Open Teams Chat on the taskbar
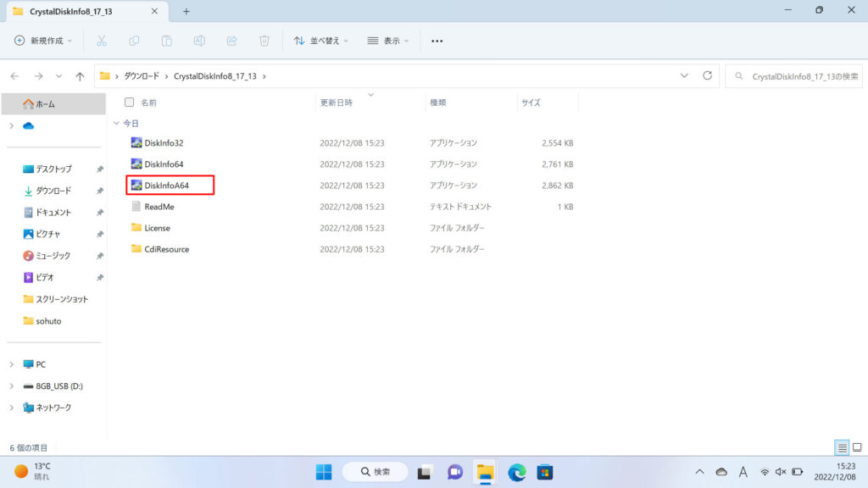 click(455, 473)
